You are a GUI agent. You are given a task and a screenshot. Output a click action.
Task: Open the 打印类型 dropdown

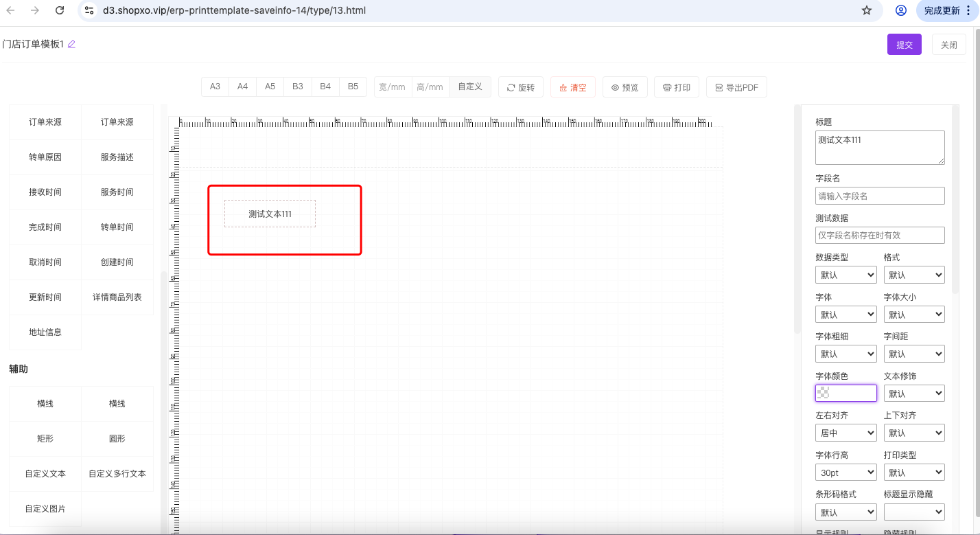(914, 473)
